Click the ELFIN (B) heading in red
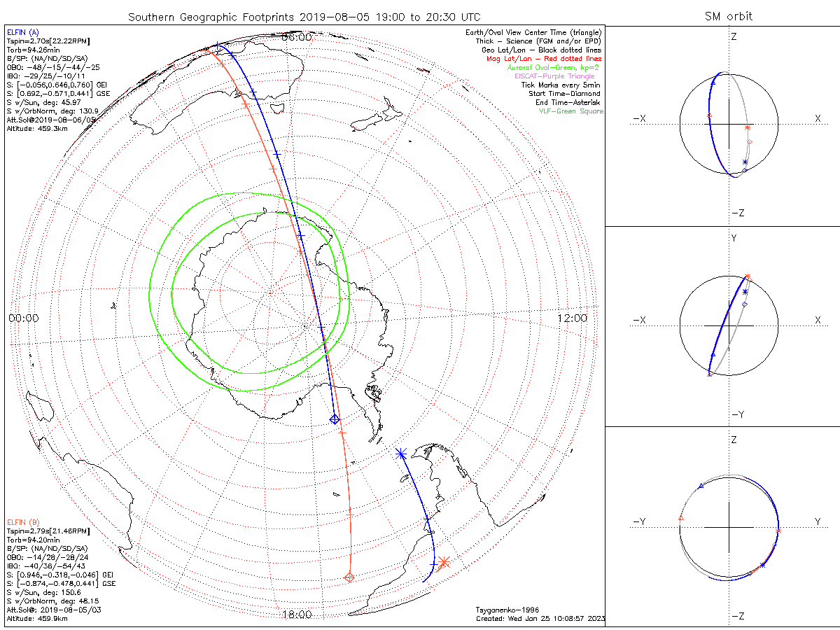The width and height of the screenshot is (840, 630). tap(23, 521)
